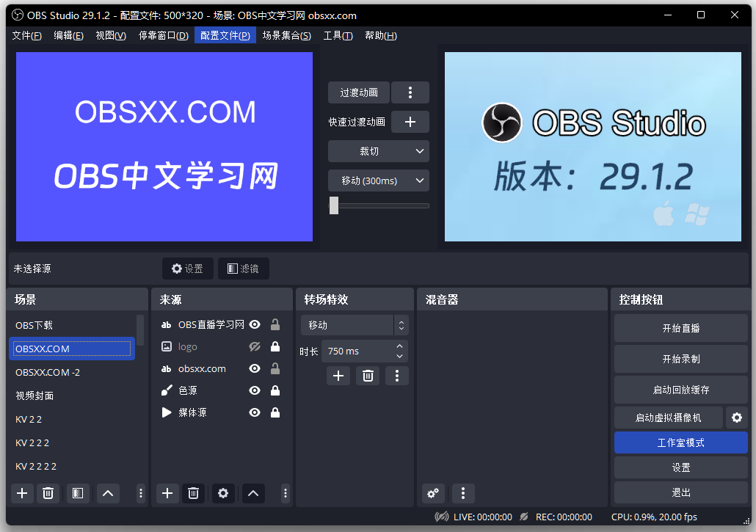Click the 过渡动画 button
This screenshot has height=532, width=756.
pyautogui.click(x=359, y=92)
